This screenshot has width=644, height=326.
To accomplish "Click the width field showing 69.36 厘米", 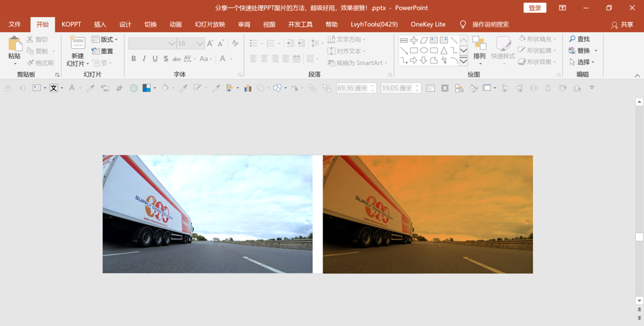I will coord(356,88).
